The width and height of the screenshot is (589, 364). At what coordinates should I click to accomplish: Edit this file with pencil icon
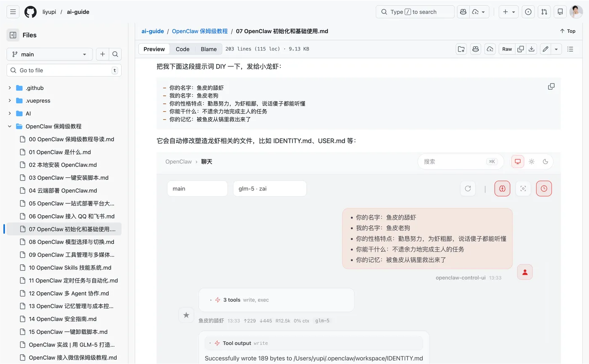545,49
